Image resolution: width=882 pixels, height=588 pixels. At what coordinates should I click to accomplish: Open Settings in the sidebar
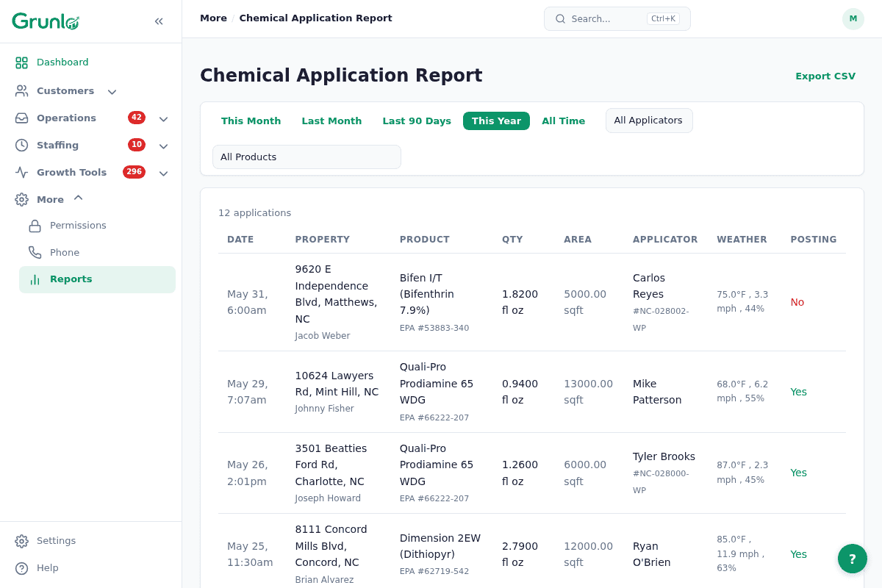point(91,541)
